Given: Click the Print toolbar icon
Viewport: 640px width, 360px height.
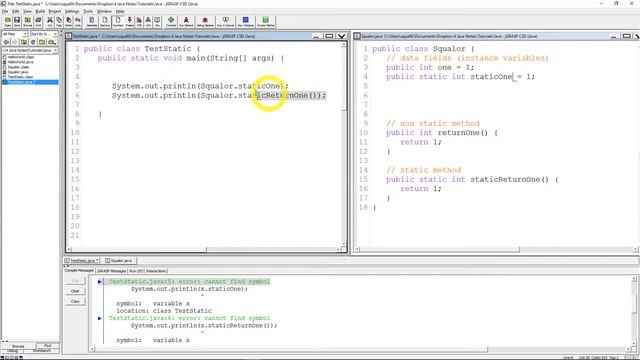Looking at the screenshot, I should pyautogui.click(x=38, y=22).
